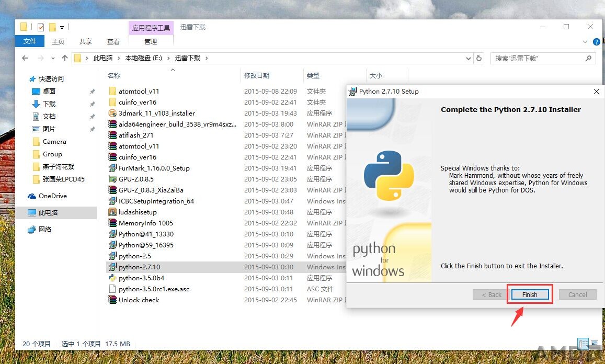Click the new folder icon in title bar
The height and width of the screenshot is (364, 605).
[x=52, y=27]
